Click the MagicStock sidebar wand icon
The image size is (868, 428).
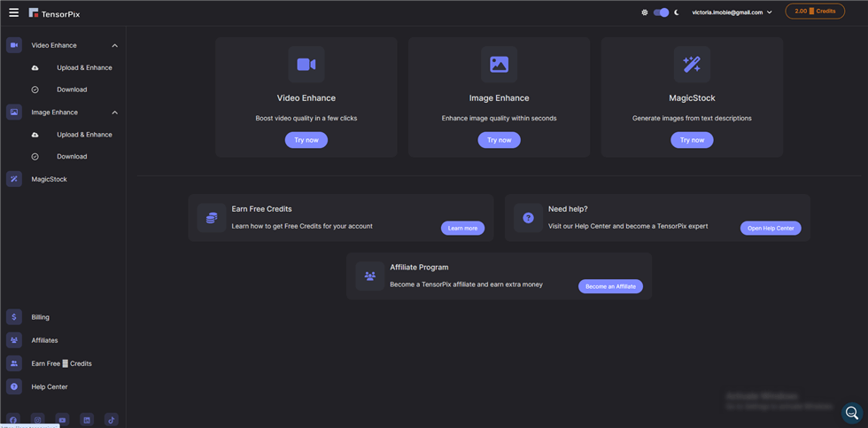[14, 179]
